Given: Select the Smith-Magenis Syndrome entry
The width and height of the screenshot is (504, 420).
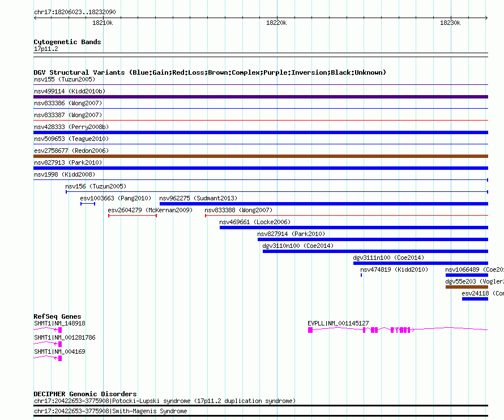Looking at the screenshot, I should [110, 411].
